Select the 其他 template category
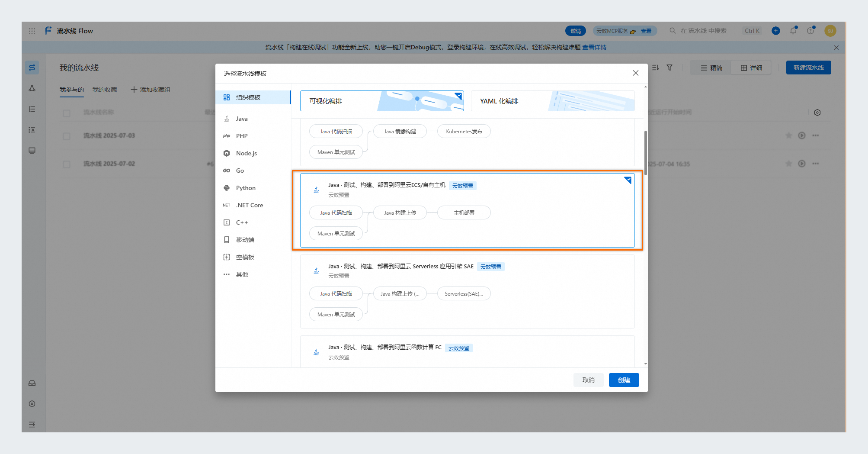The image size is (868, 454). (253, 274)
